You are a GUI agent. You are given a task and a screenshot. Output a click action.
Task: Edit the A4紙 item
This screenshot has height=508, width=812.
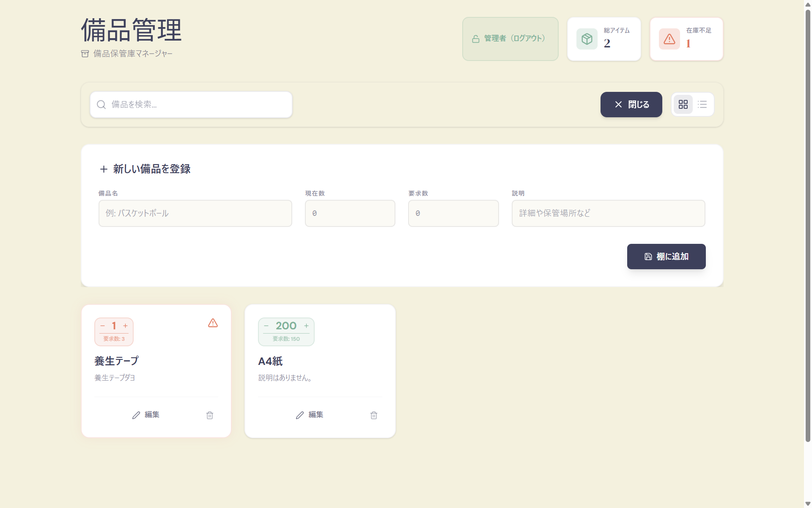click(x=310, y=415)
